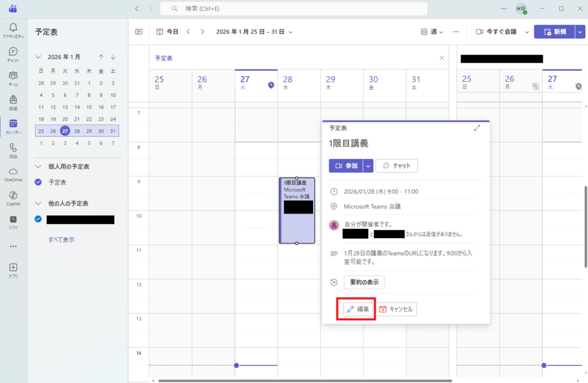Open the 週 view dropdown
Viewport: 588px width, 383px height.
[x=432, y=32]
